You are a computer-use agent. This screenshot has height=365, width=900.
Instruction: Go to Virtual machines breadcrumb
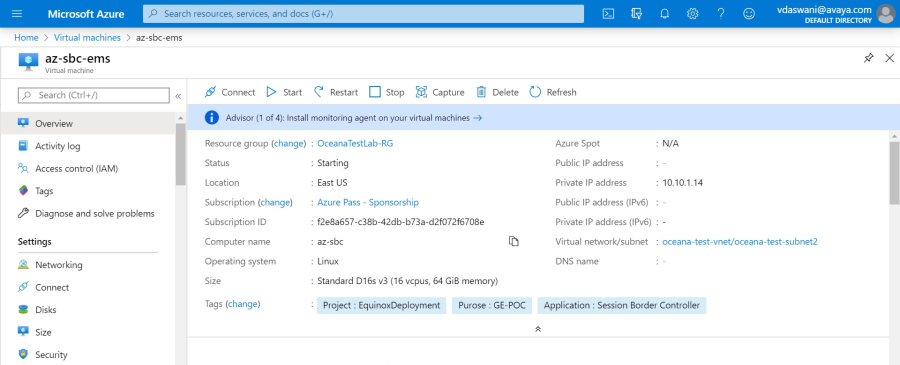[87, 37]
